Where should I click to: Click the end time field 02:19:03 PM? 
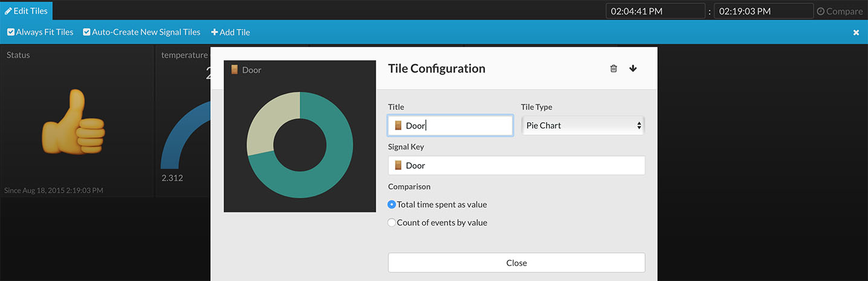(x=763, y=11)
